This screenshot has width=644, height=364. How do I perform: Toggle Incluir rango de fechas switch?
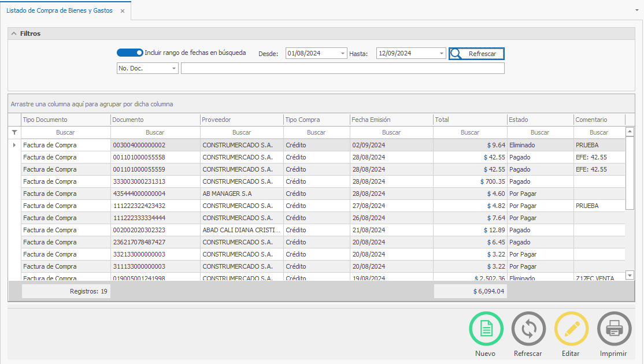pos(129,53)
